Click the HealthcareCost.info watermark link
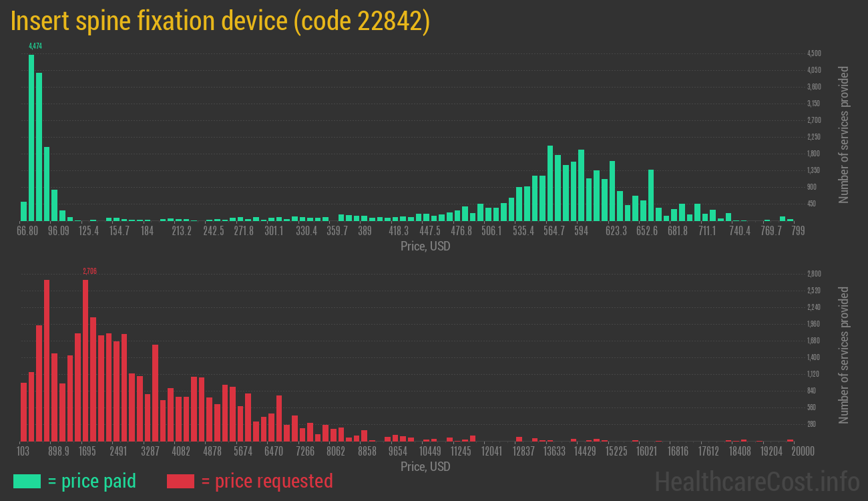Viewport: 868px width, 501px height. (x=756, y=481)
